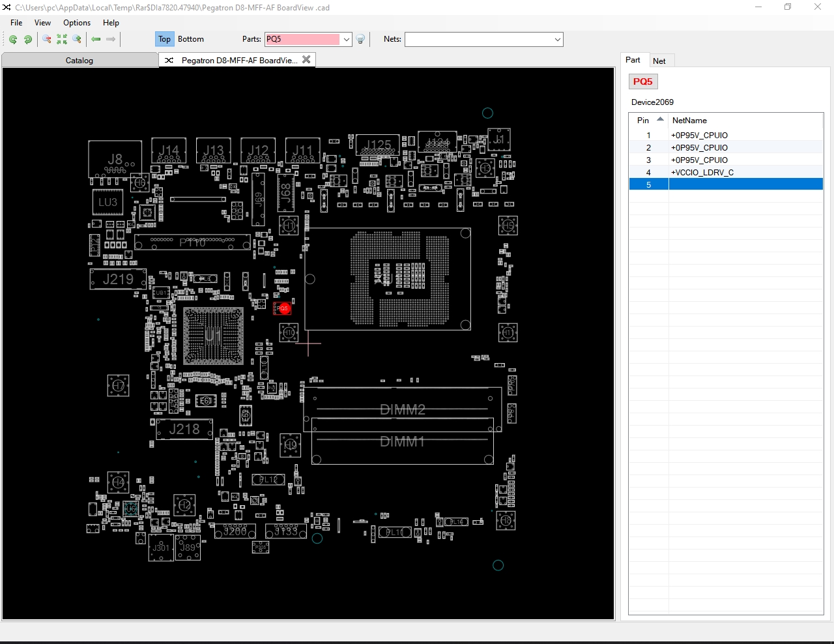
Task: Click the green back arrow icon
Action: pos(96,39)
